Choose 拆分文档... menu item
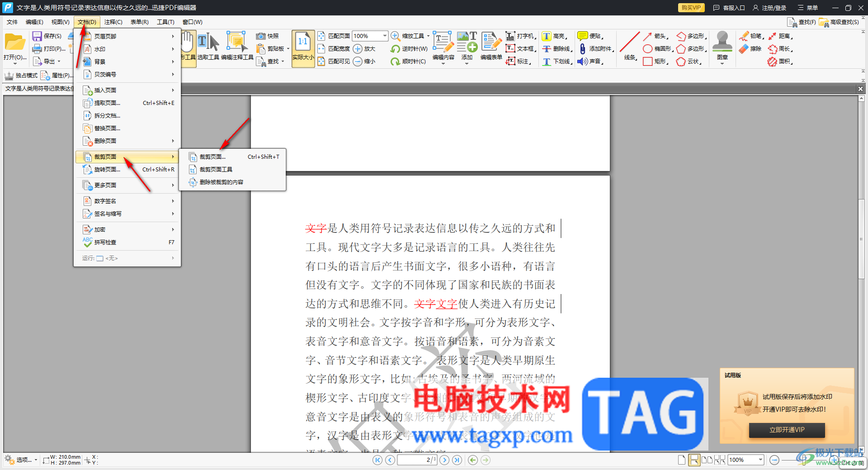Viewport: 868px width, 470px height. tap(127, 116)
